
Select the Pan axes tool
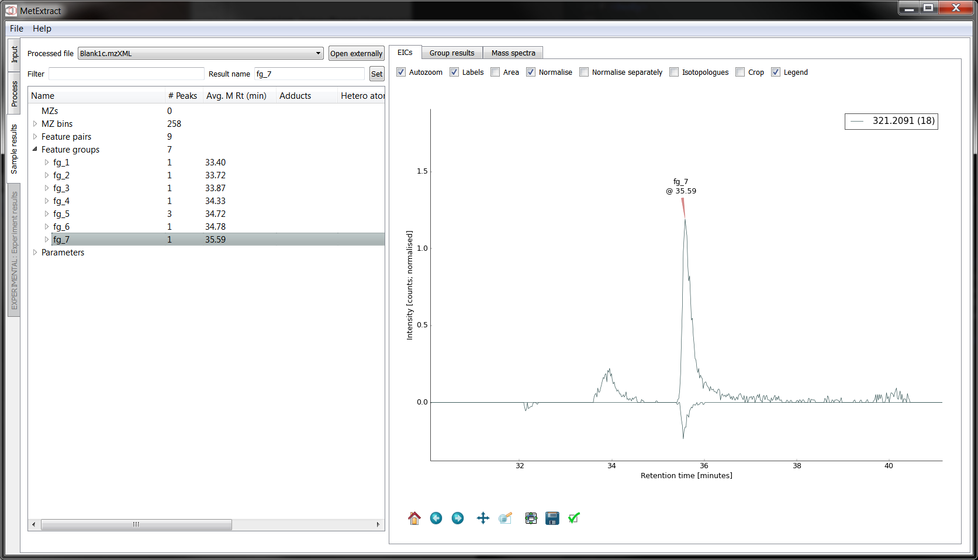pyautogui.click(x=483, y=518)
